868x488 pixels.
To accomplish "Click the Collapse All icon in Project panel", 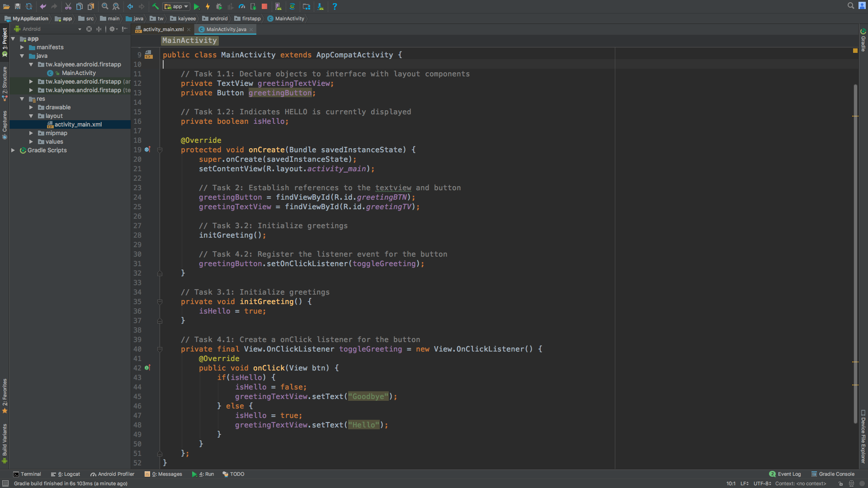I will (x=99, y=29).
